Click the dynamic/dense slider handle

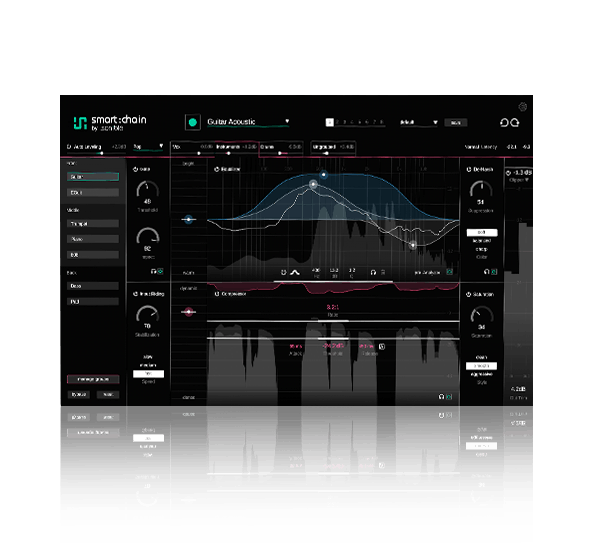click(188, 312)
